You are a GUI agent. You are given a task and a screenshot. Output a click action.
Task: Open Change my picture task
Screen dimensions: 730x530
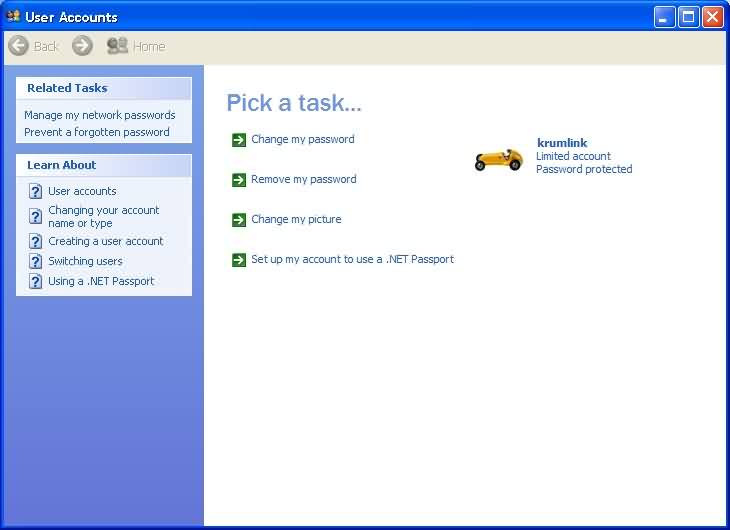[x=296, y=219]
